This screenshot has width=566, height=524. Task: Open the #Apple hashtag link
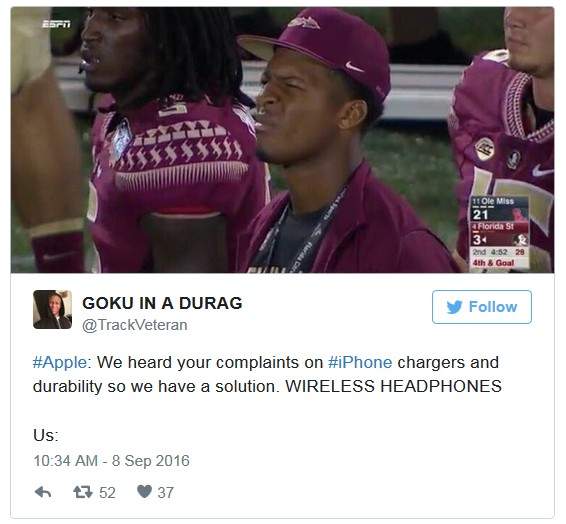coord(60,362)
